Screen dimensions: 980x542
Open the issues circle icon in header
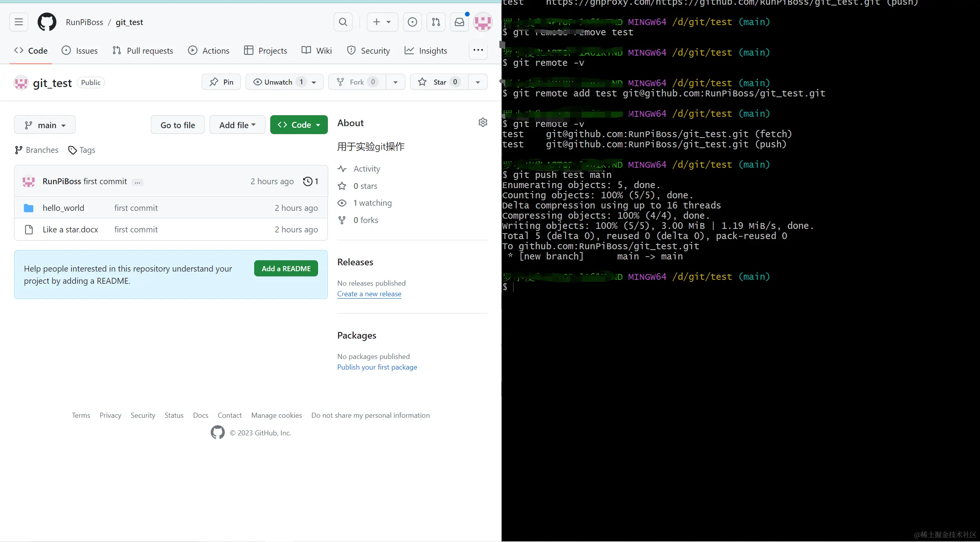click(x=412, y=22)
